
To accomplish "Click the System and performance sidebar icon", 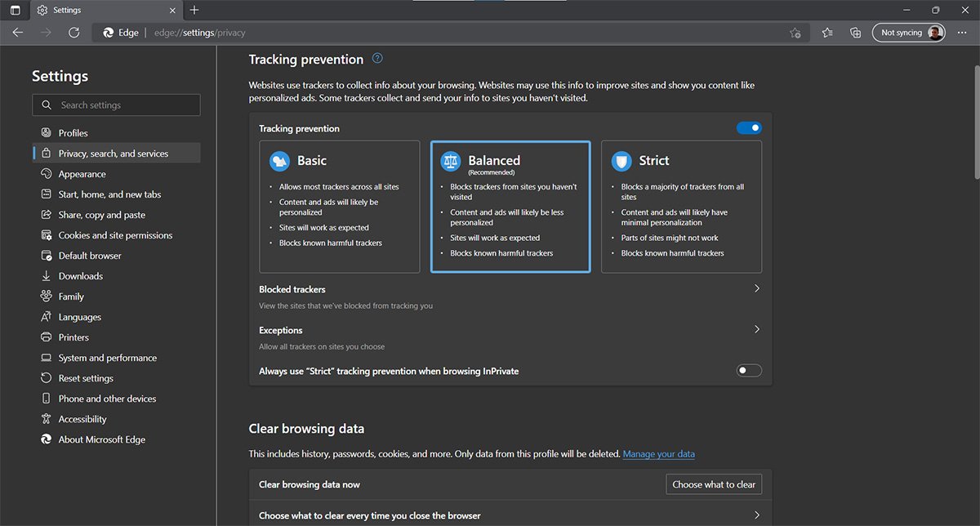I will pyautogui.click(x=47, y=357).
